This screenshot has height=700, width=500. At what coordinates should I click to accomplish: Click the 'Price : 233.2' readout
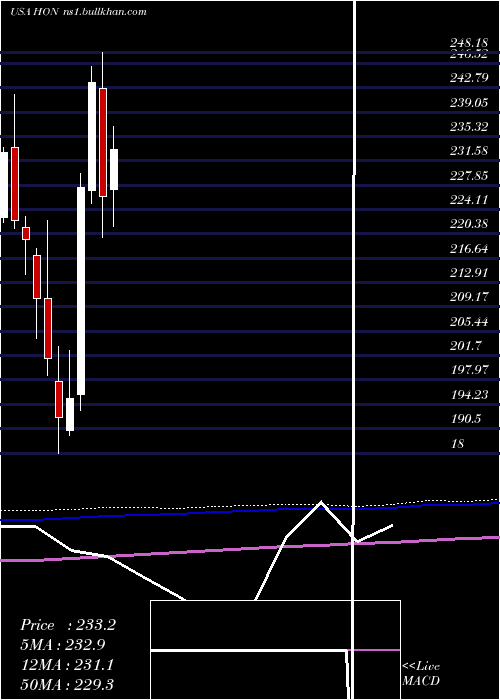68,625
